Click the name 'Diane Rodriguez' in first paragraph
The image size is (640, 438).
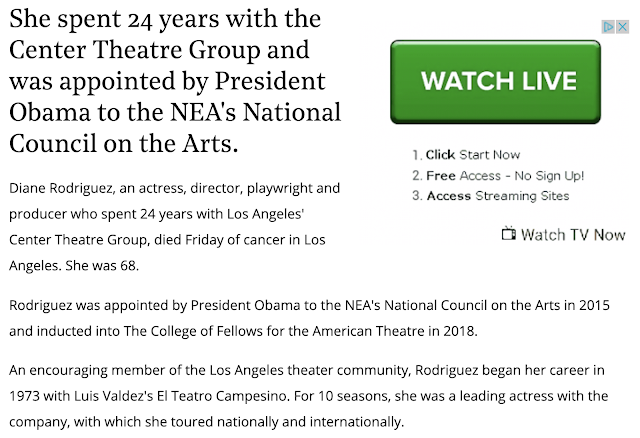60,188
